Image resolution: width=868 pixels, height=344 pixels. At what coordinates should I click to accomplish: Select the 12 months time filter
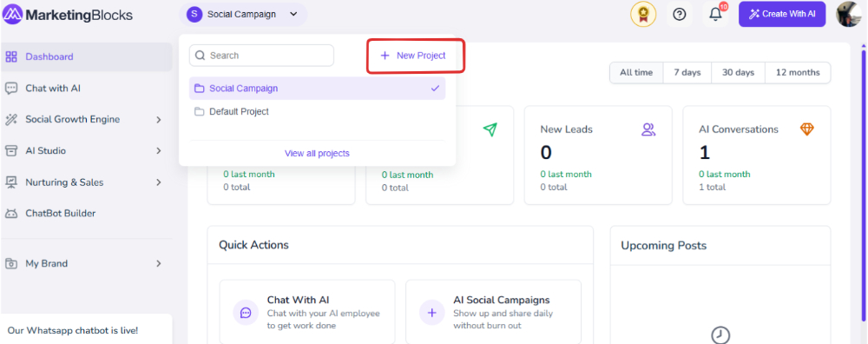coord(798,73)
